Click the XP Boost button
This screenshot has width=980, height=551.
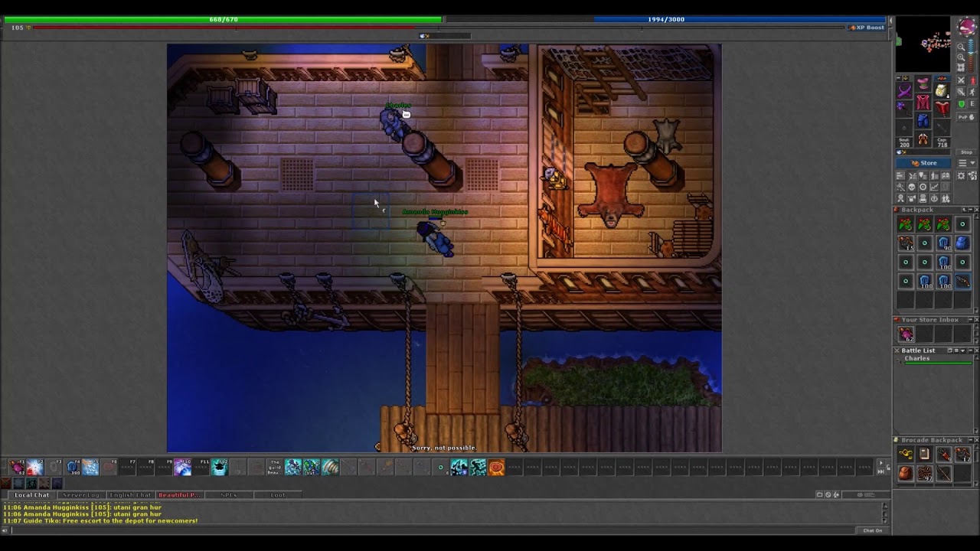pos(868,28)
